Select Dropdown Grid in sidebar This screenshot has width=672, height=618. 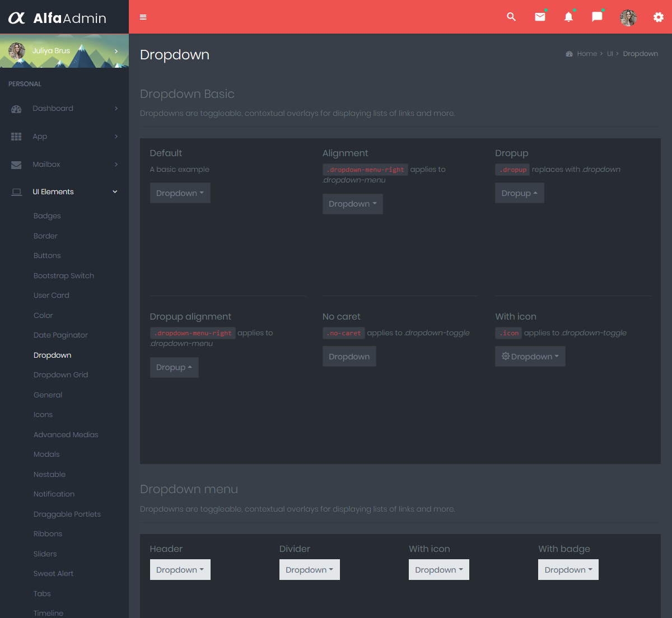tap(60, 375)
